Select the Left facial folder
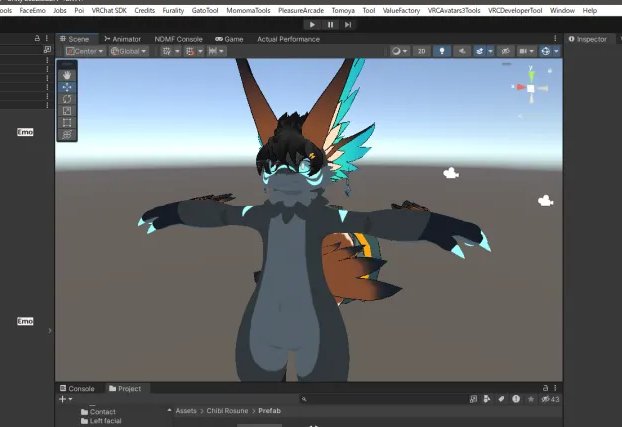Image resolution: width=622 pixels, height=427 pixels. pyautogui.click(x=101, y=421)
